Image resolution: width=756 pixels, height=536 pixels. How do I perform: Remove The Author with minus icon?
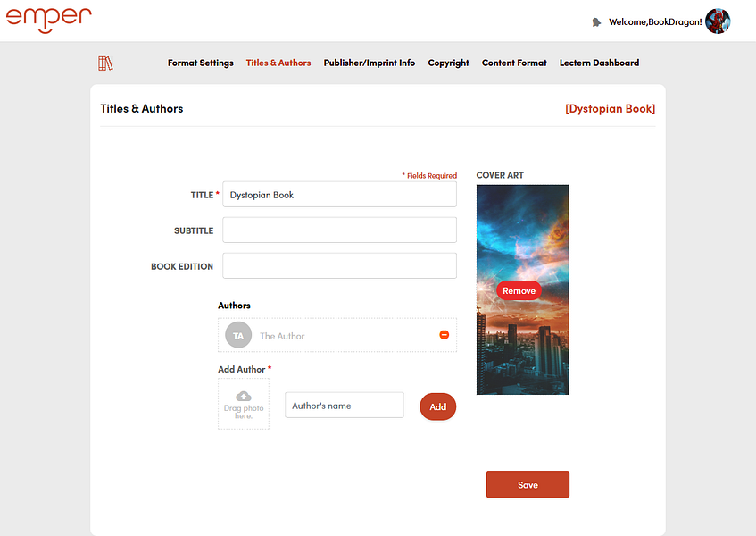(444, 335)
